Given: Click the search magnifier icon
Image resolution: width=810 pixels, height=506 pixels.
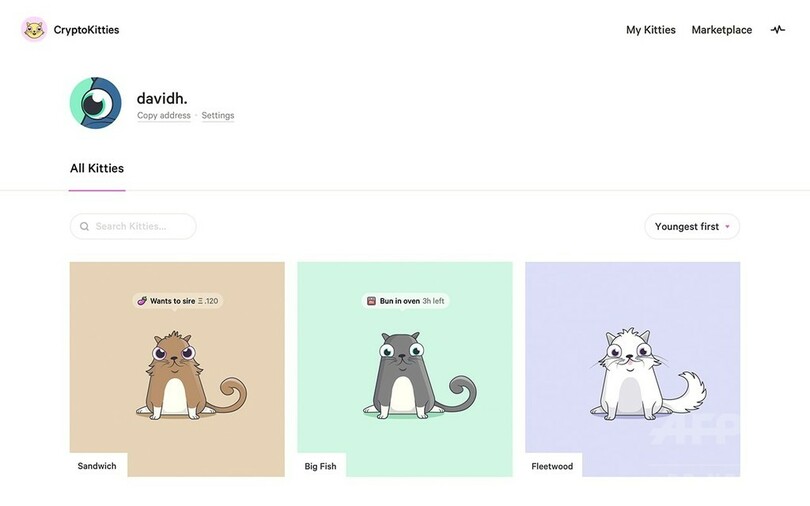Looking at the screenshot, I should pos(85,227).
